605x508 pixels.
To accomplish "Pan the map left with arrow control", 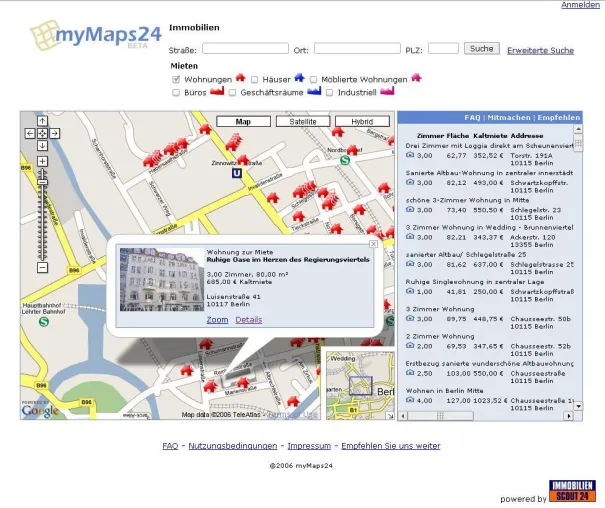I will tap(30, 133).
